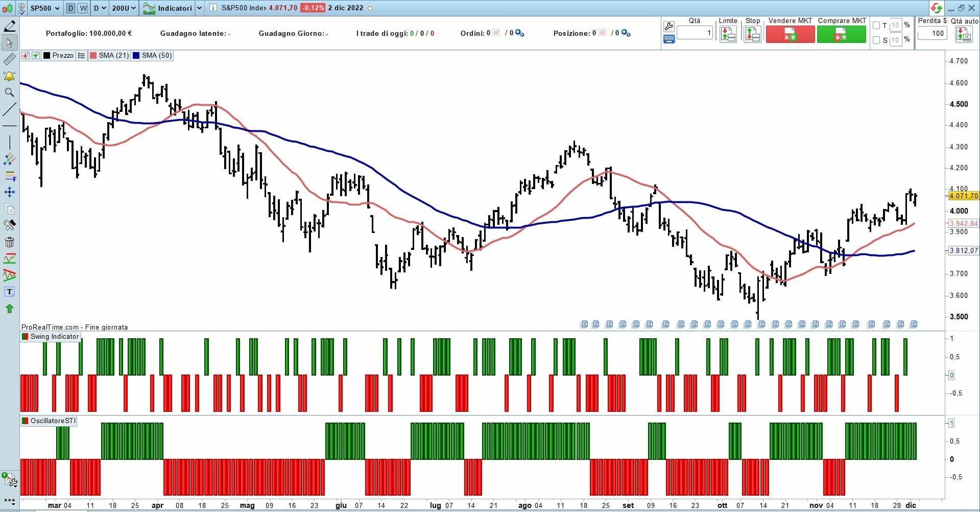The height and width of the screenshot is (512, 980).
Task: Click the trash can delete icon
Action: (x=9, y=242)
